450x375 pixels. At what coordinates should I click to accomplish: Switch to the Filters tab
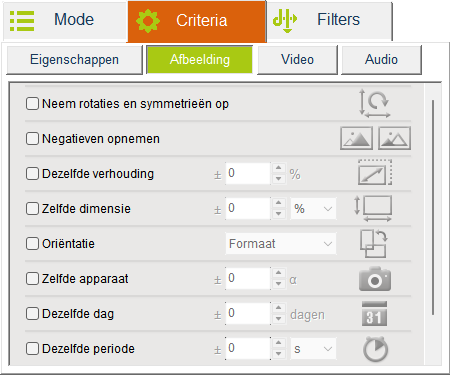click(x=329, y=20)
